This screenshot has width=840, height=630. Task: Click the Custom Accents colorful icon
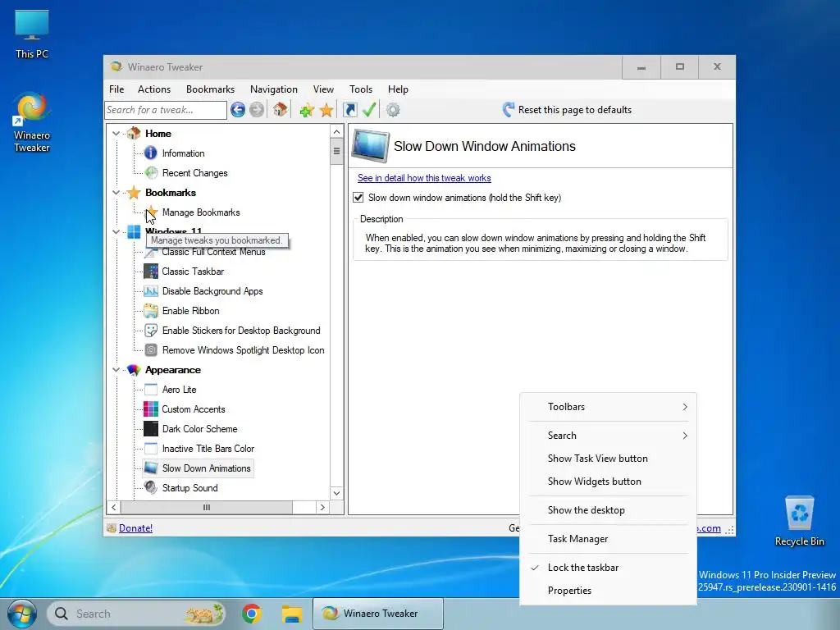[151, 409]
